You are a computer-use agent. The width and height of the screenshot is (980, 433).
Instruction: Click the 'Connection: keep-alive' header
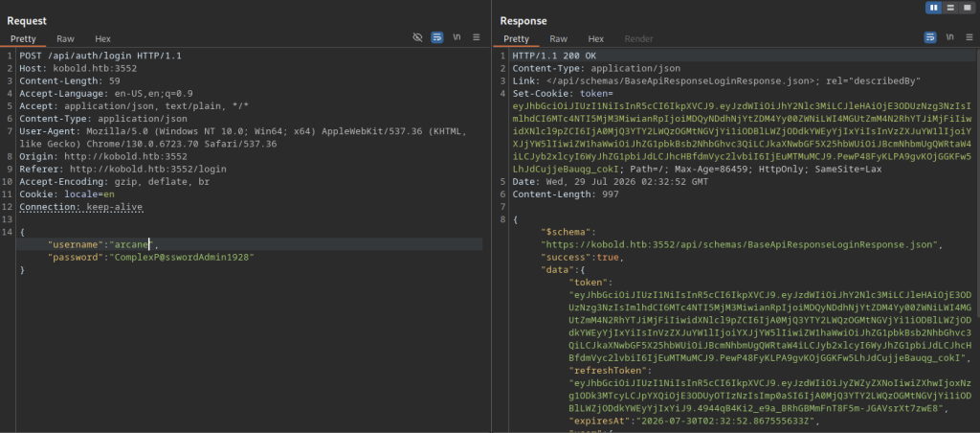pyautogui.click(x=80, y=207)
